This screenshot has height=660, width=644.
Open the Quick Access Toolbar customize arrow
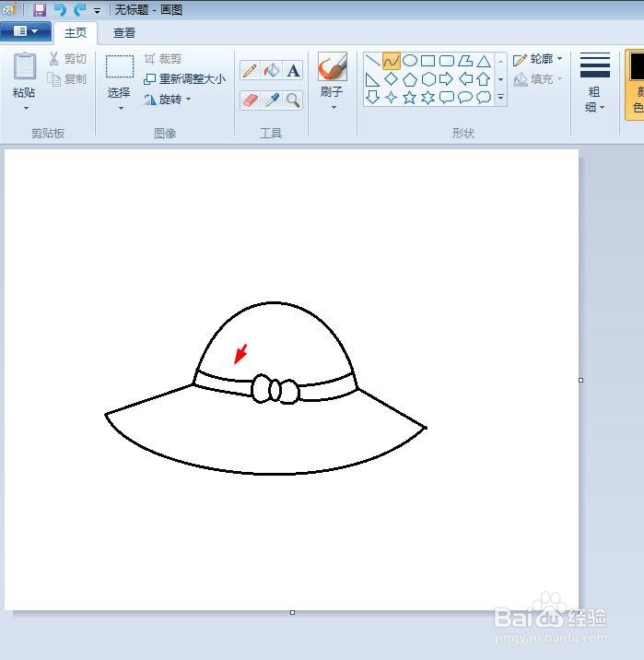[97, 11]
